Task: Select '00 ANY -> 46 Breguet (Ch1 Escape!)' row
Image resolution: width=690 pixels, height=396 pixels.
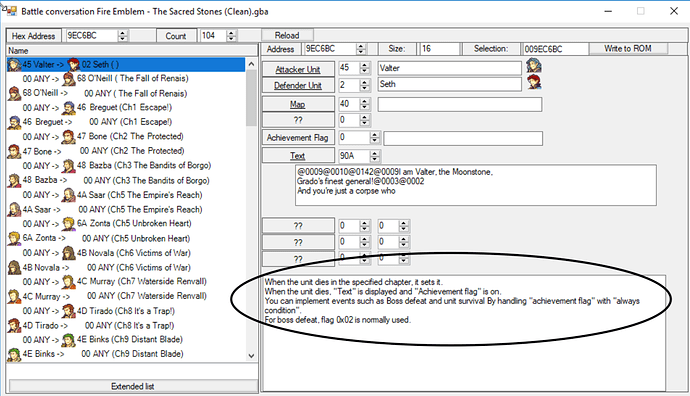Action: click(126, 108)
